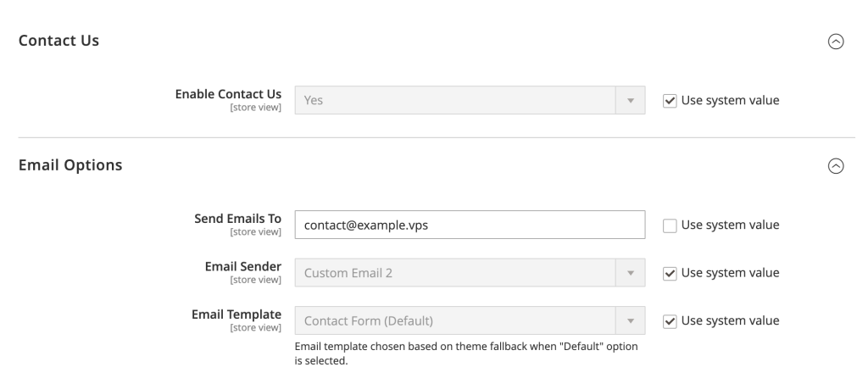This screenshot has height=384, width=868.
Task: Click the Contact Us section heading
Action: [58, 41]
